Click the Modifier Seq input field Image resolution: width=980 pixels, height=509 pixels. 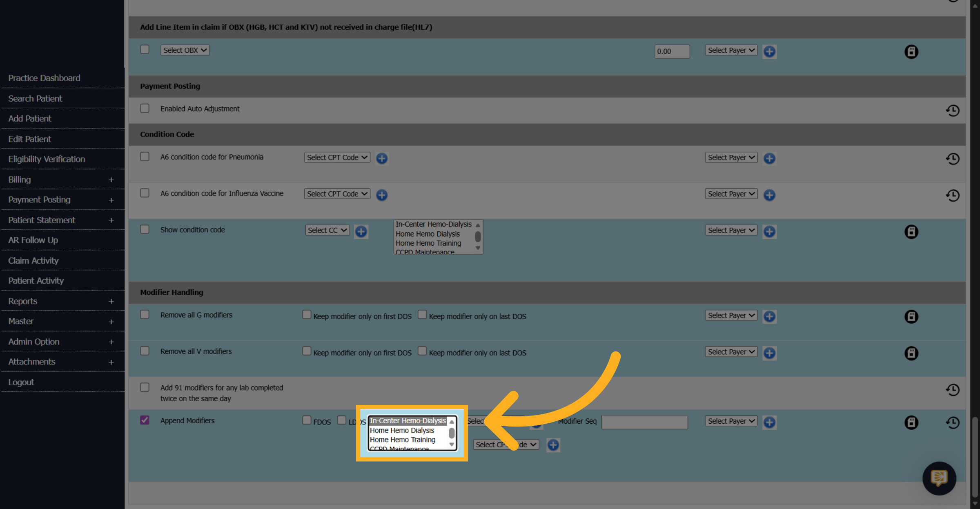click(x=644, y=422)
